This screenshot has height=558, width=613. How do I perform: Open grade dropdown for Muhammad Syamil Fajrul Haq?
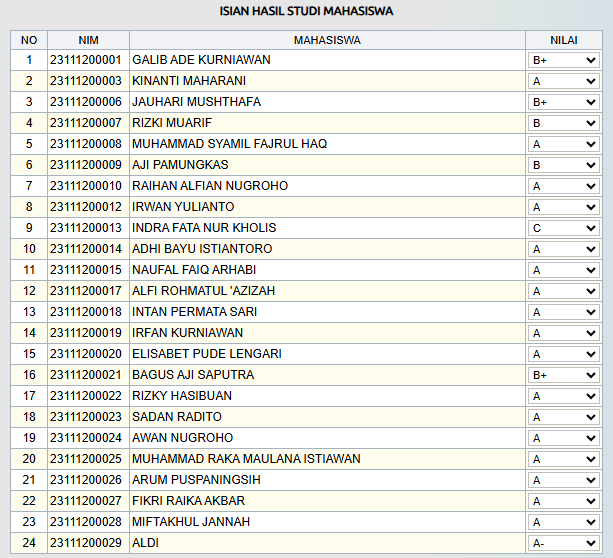coord(563,144)
